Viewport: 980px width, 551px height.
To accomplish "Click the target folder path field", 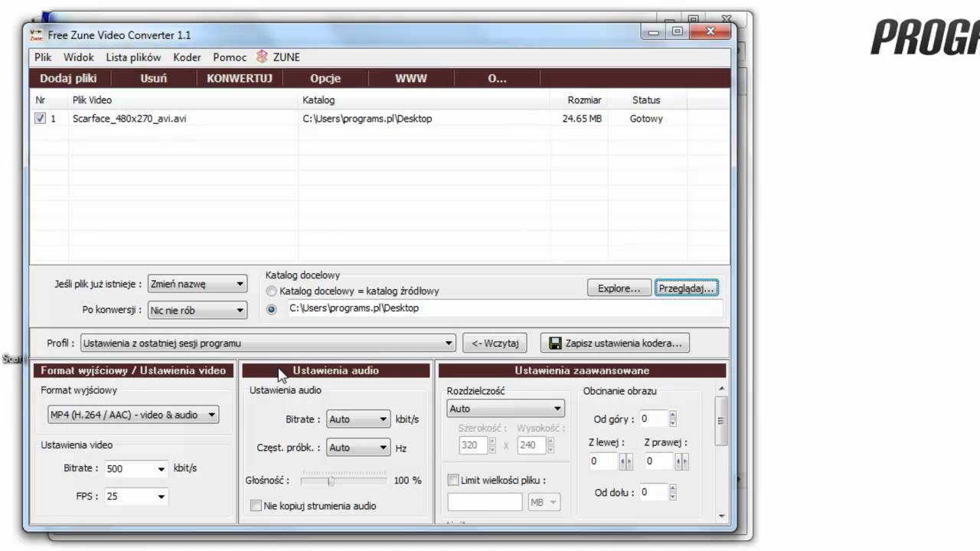I will (505, 308).
